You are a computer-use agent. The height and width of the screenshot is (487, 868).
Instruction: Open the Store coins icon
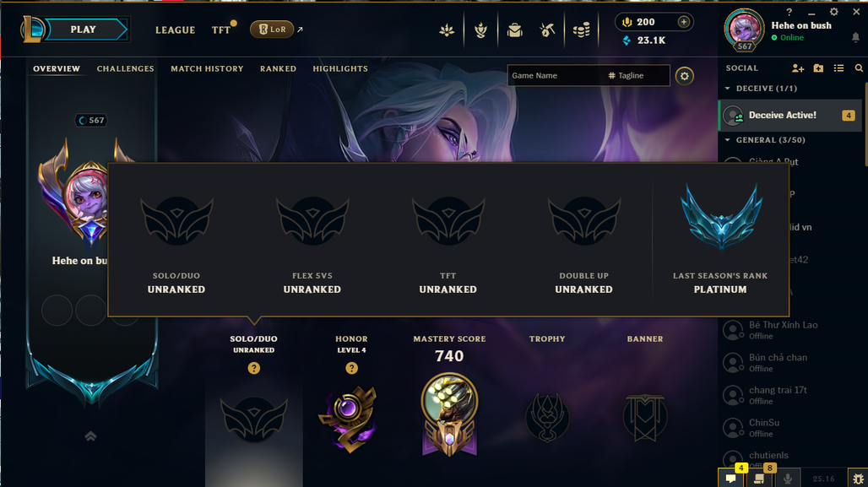click(x=581, y=30)
